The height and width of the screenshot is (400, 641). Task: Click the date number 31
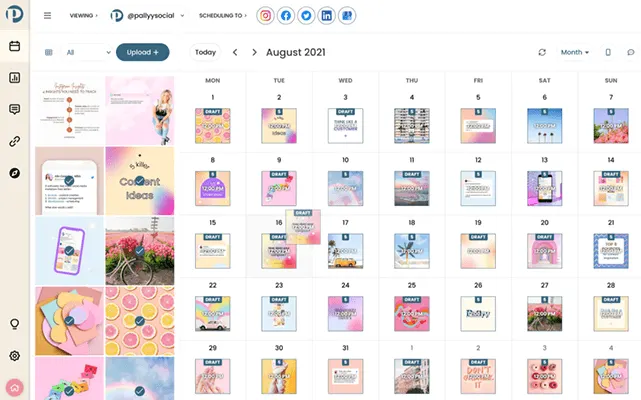click(x=345, y=348)
